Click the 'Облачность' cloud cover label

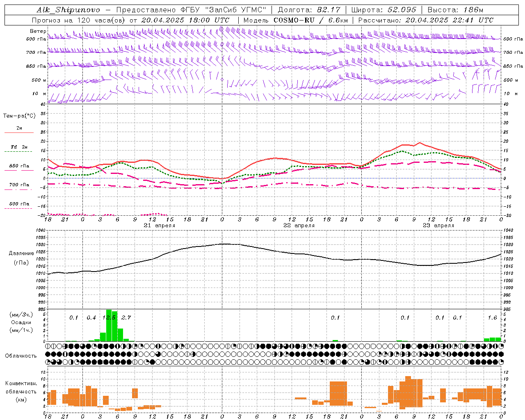click(x=21, y=356)
